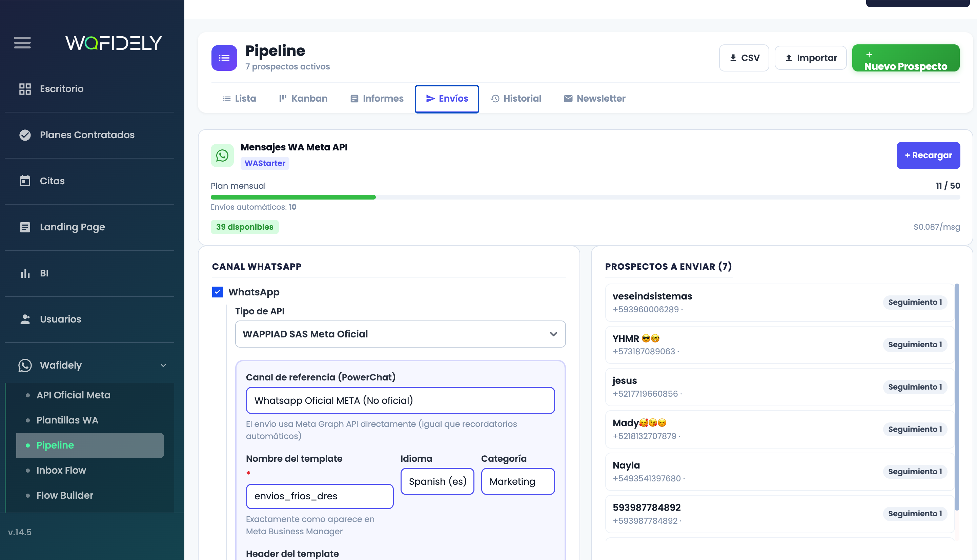Click the purple Pipeline list icon
Screen dimensions: 977x560
pos(224,58)
